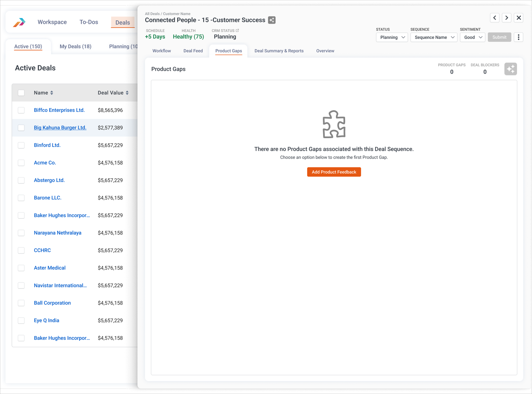Go to previous deal with left arrow
This screenshot has height=394, width=532.
coord(495,18)
